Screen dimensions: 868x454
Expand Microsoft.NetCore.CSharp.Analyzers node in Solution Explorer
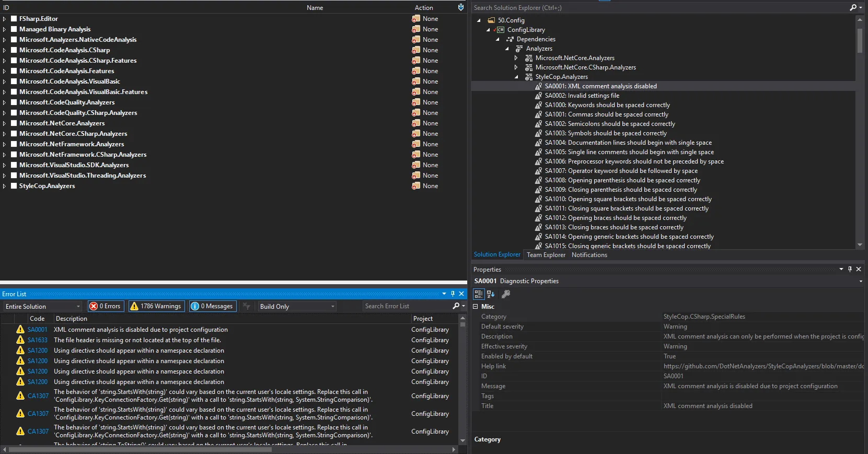tap(516, 67)
